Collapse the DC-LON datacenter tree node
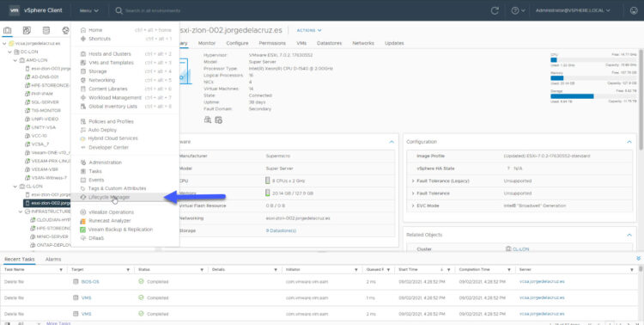 click(9, 52)
